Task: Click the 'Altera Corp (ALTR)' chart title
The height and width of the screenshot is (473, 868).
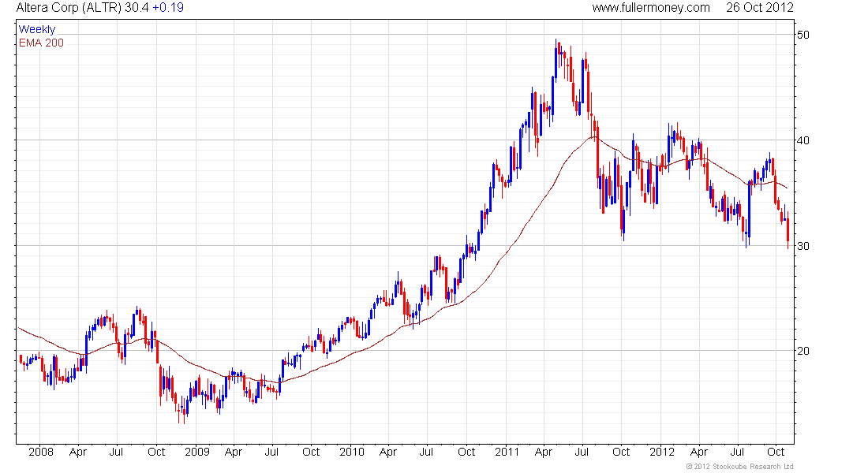Action: tap(69, 7)
